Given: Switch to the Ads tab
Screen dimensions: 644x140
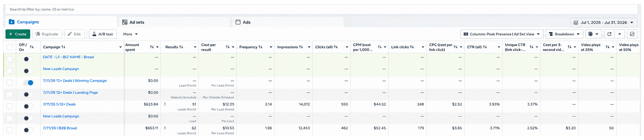Looking at the screenshot, I should click(x=288, y=22).
